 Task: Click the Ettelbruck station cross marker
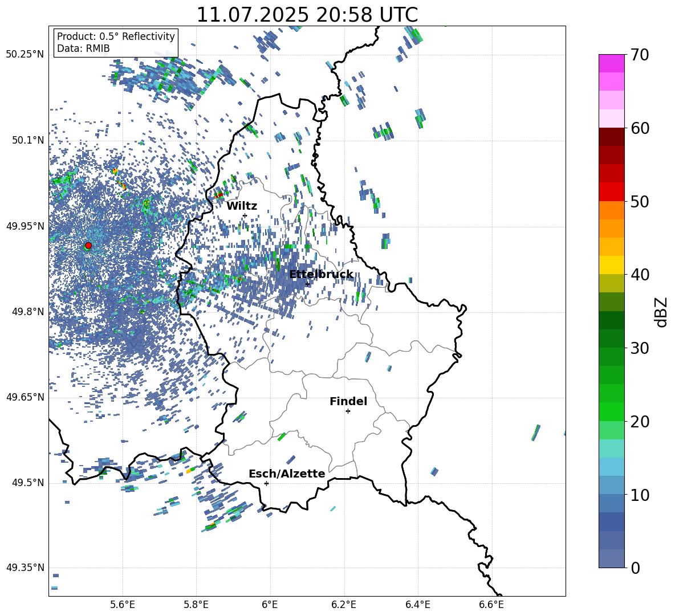pyautogui.click(x=307, y=284)
